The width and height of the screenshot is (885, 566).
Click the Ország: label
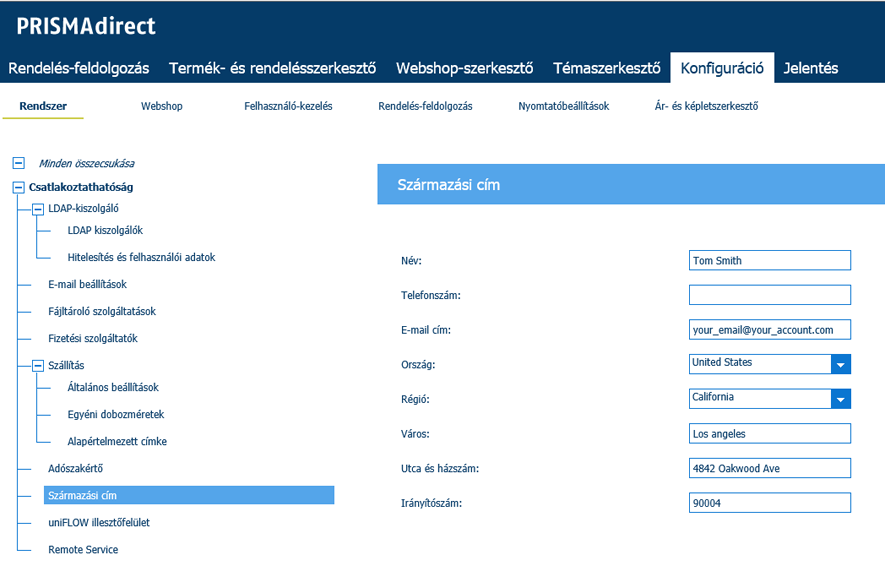click(418, 365)
